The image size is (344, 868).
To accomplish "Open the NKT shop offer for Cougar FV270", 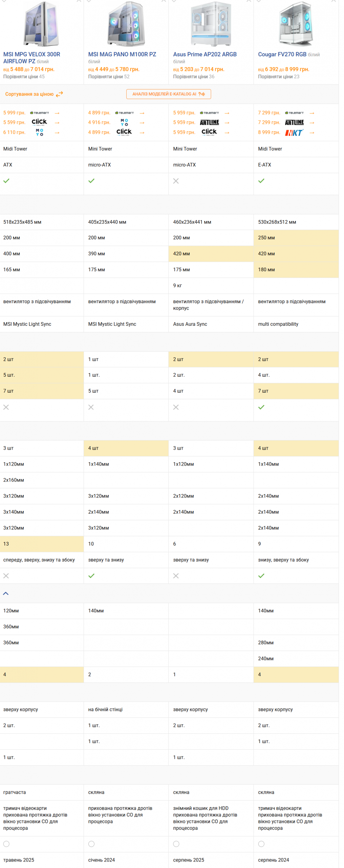I will click(x=294, y=133).
